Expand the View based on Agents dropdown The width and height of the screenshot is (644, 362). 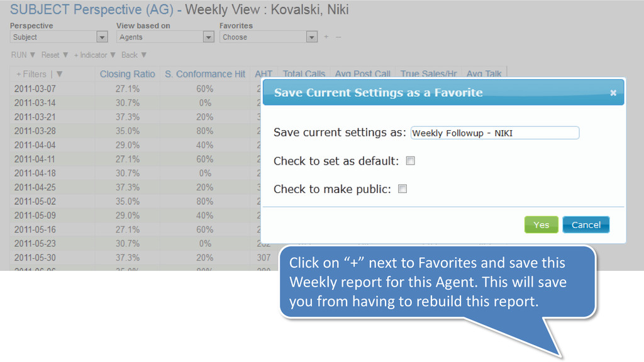pyautogui.click(x=209, y=37)
